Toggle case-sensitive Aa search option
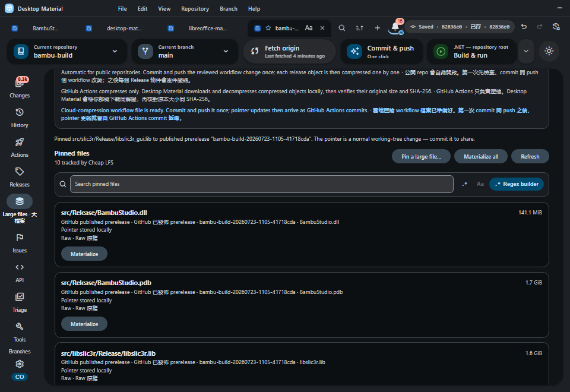The image size is (570, 392). [x=480, y=184]
